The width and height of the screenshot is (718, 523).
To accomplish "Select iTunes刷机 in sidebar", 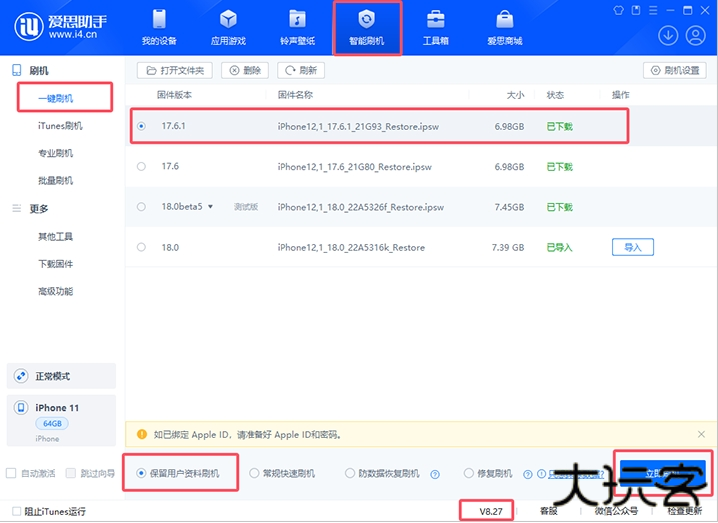I will coord(60,126).
